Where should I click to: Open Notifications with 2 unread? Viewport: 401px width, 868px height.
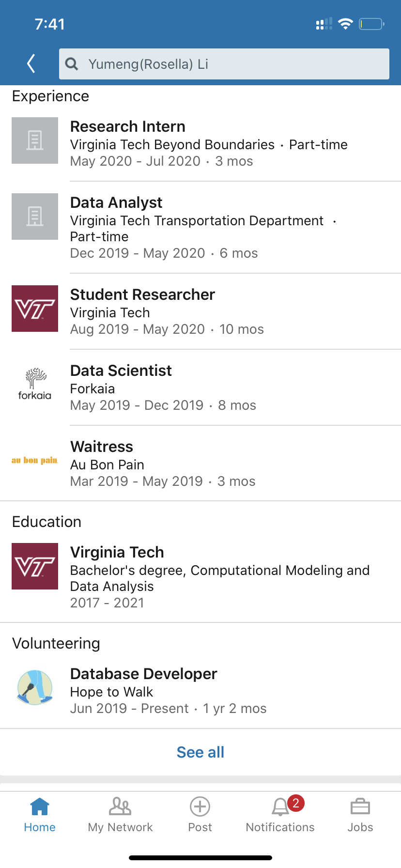pos(280,815)
